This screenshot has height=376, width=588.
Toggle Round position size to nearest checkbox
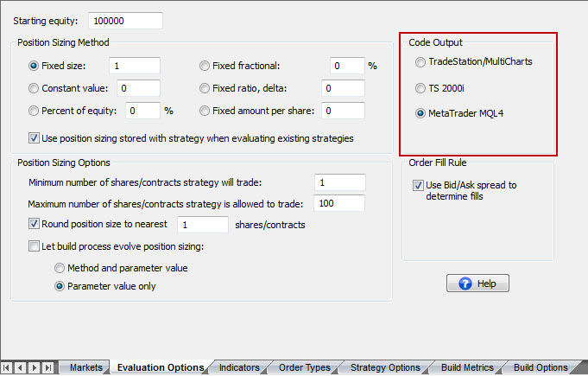tap(34, 225)
